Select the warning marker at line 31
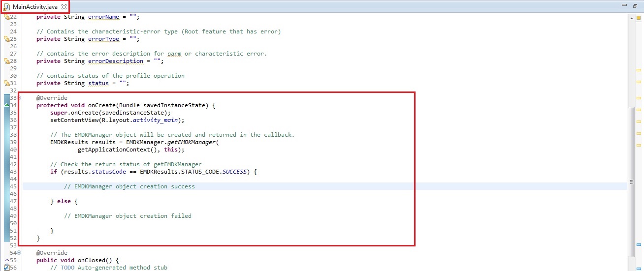 point(7,83)
